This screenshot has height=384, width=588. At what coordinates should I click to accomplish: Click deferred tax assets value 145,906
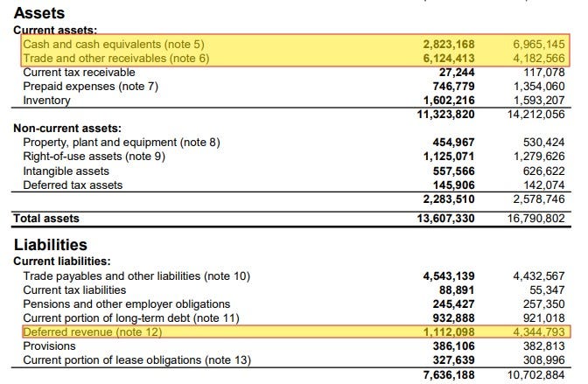point(454,185)
